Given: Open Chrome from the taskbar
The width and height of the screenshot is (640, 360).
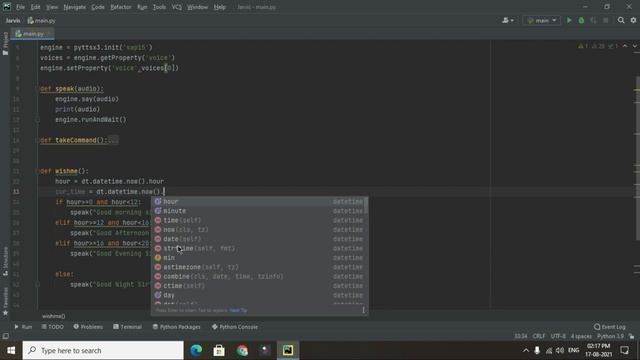Looking at the screenshot, I should pyautogui.click(x=242, y=351).
